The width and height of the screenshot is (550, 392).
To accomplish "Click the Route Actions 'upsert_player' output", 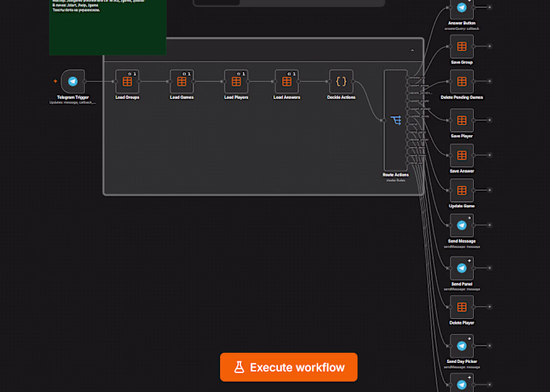I will 407,101.
